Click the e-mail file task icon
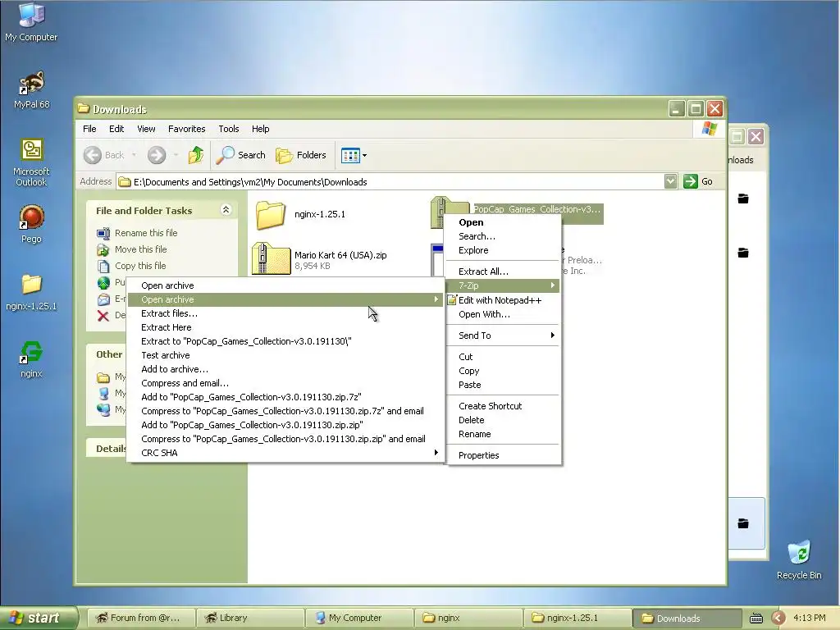 (103, 299)
